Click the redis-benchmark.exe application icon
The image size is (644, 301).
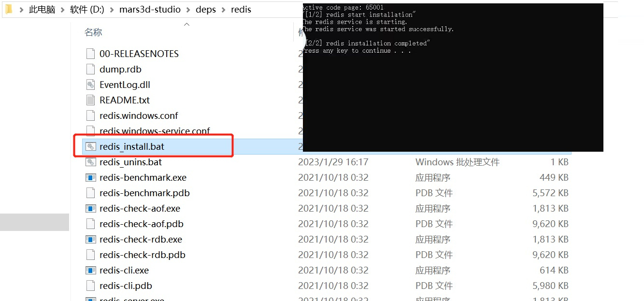[x=90, y=177]
